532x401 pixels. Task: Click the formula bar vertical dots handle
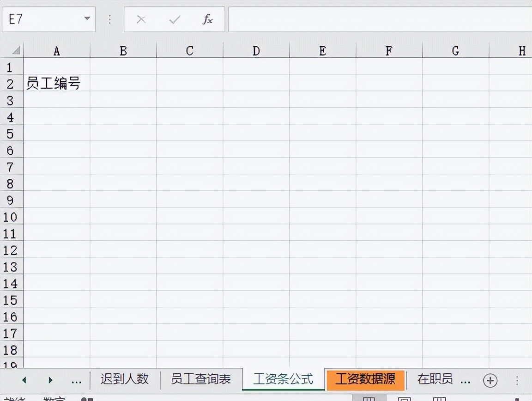[x=109, y=19]
